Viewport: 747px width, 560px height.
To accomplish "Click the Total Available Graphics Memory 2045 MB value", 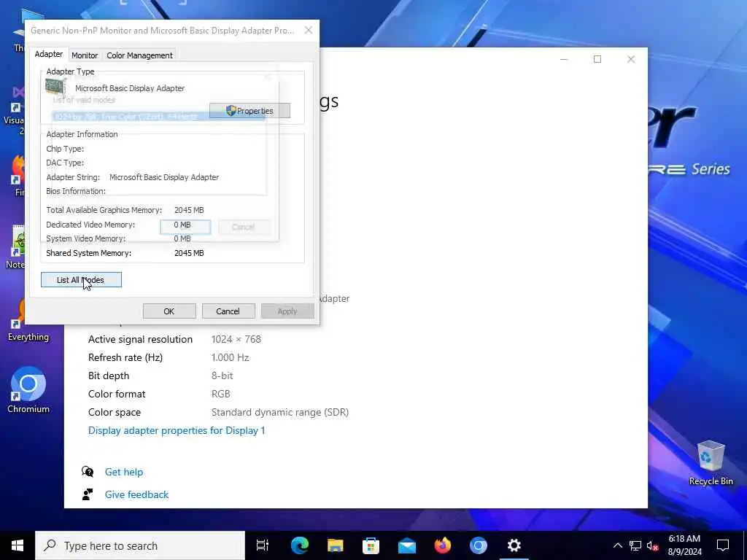I will click(x=189, y=210).
